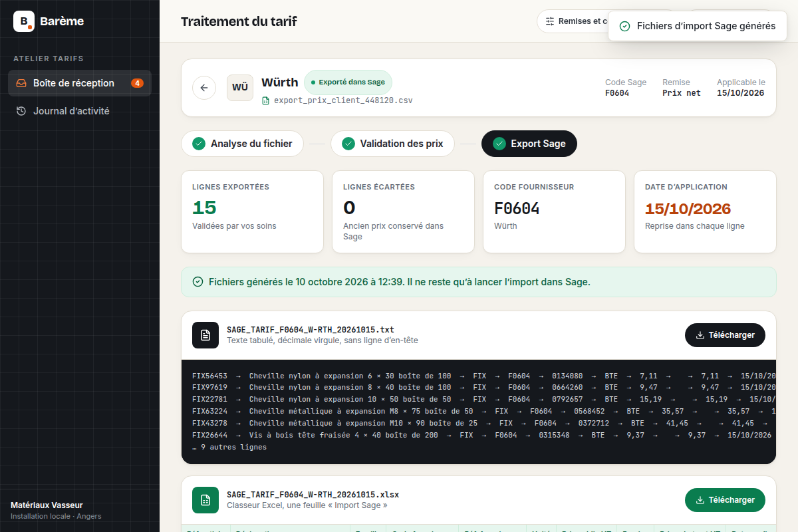Open the Boîte de réception inbox
798x532 pixels.
80,83
